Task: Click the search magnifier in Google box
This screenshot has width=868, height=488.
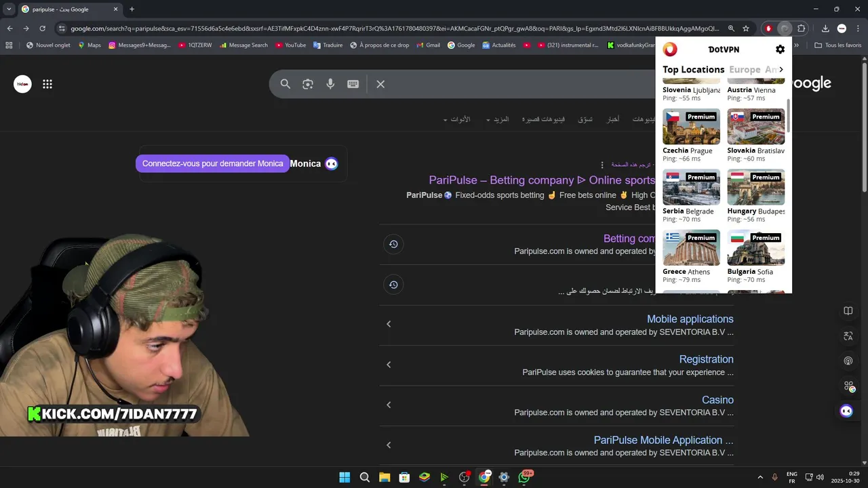Action: click(285, 84)
